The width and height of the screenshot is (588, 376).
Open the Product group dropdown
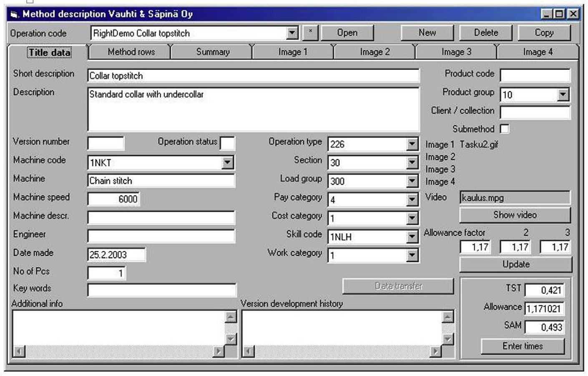pyautogui.click(x=563, y=95)
